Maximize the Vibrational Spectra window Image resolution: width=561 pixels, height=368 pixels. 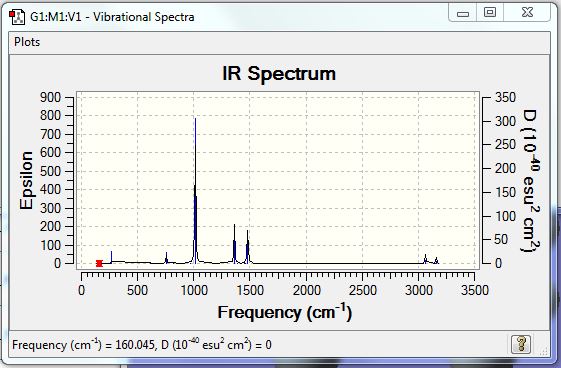[490, 13]
